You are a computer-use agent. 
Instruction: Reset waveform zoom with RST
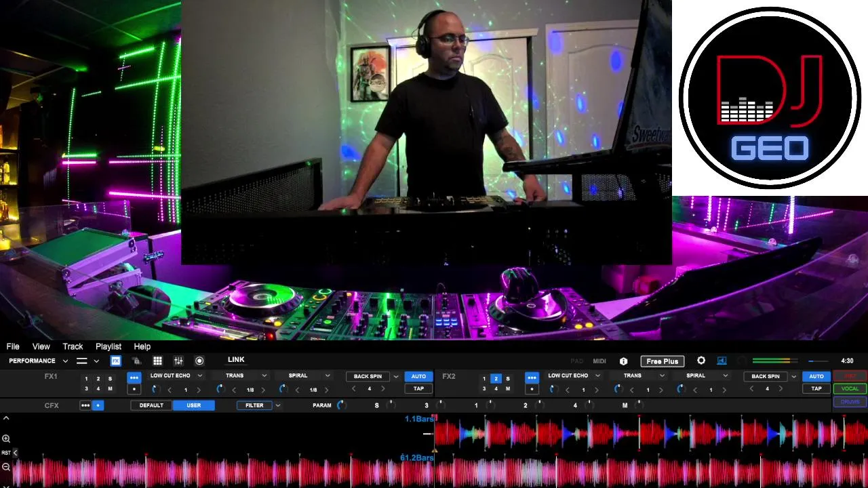coord(5,453)
